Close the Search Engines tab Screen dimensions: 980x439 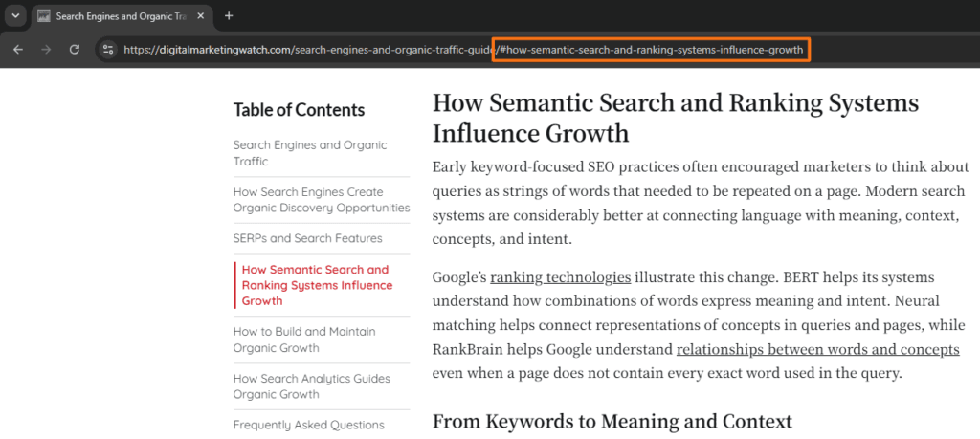(201, 16)
